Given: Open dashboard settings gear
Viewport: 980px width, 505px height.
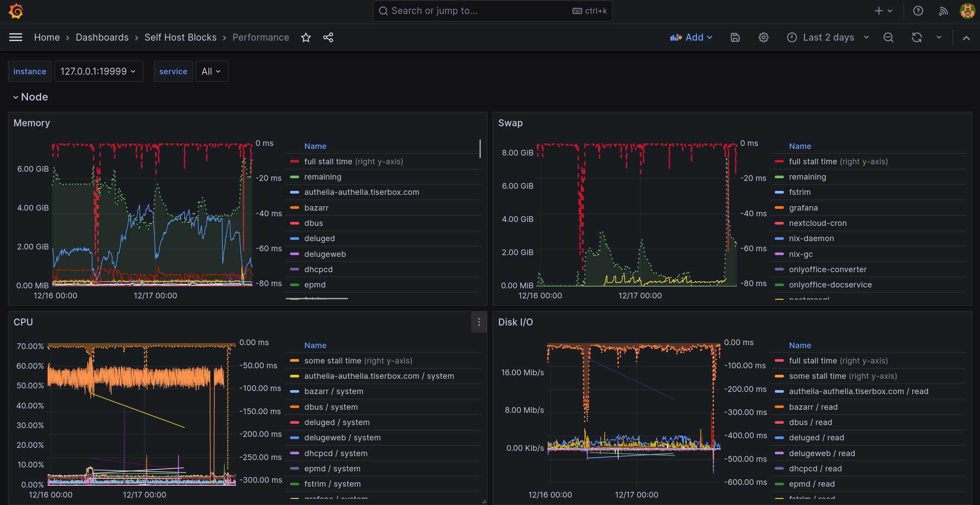Looking at the screenshot, I should pyautogui.click(x=763, y=37).
